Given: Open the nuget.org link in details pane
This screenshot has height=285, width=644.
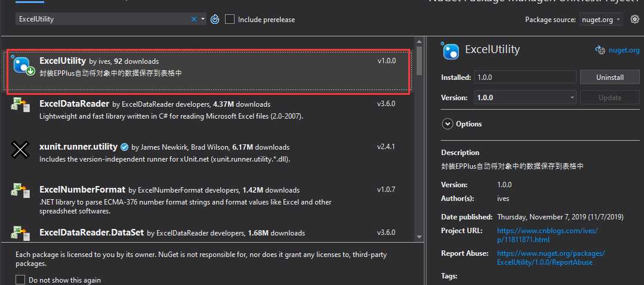Looking at the screenshot, I should pos(624,50).
